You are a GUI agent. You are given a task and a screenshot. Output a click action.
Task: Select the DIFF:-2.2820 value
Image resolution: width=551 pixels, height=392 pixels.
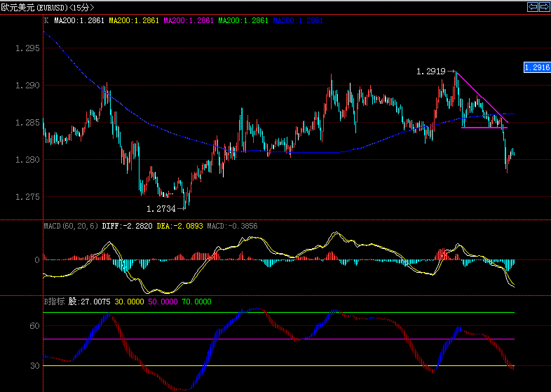[127, 226]
